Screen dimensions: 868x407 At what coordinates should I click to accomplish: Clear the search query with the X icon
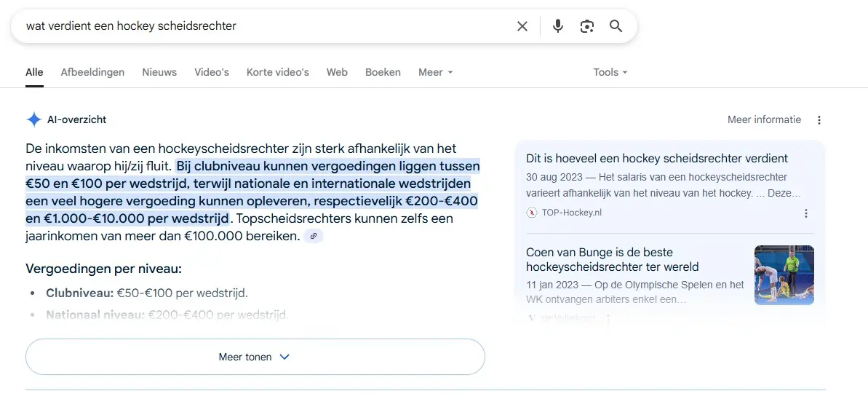tap(522, 26)
